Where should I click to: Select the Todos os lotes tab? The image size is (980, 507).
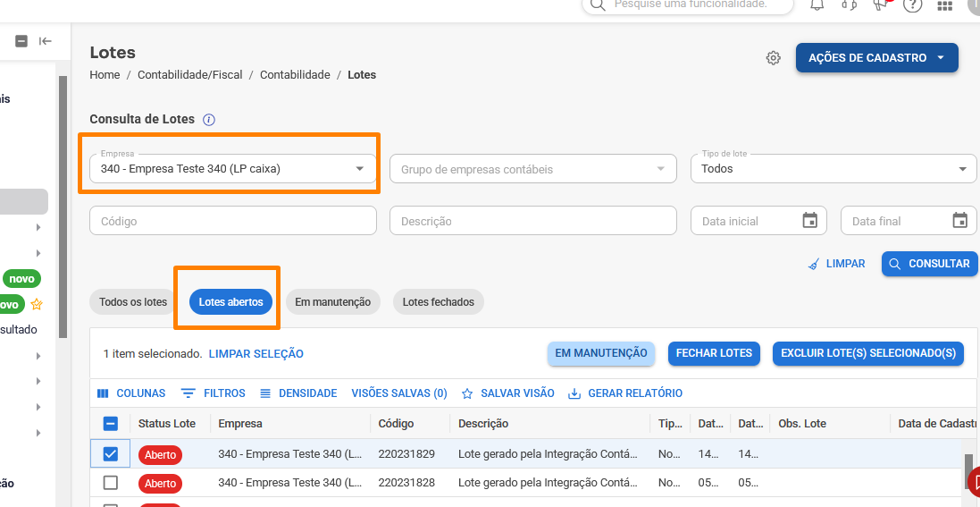(133, 301)
